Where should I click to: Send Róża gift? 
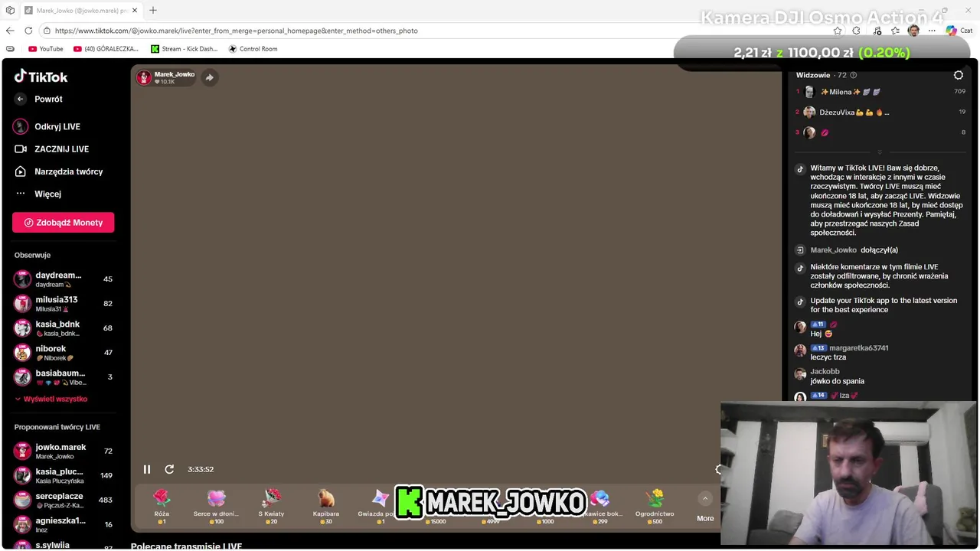point(162,507)
